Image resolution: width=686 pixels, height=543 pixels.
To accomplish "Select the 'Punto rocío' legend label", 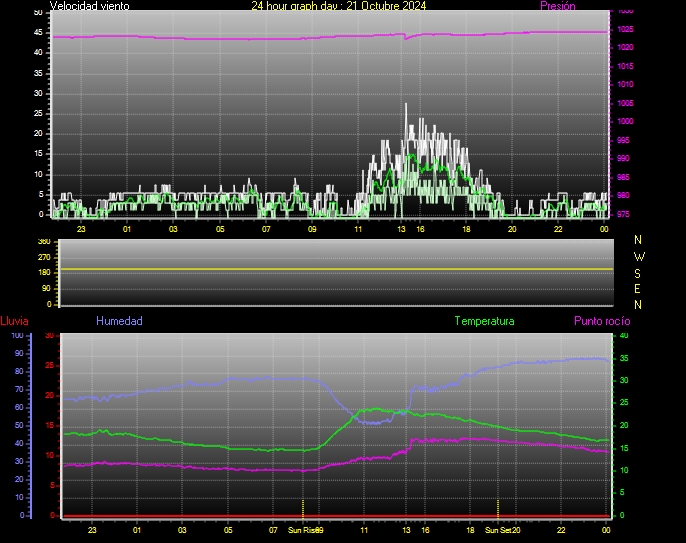I will tap(602, 321).
